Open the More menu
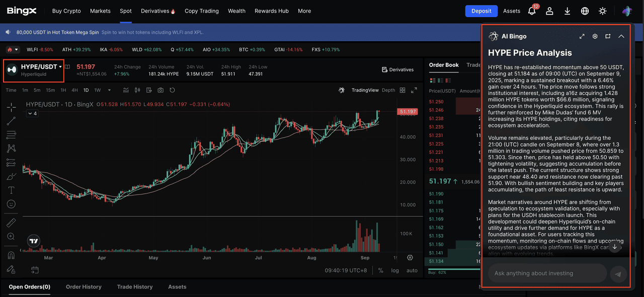The image size is (644, 297). click(304, 11)
